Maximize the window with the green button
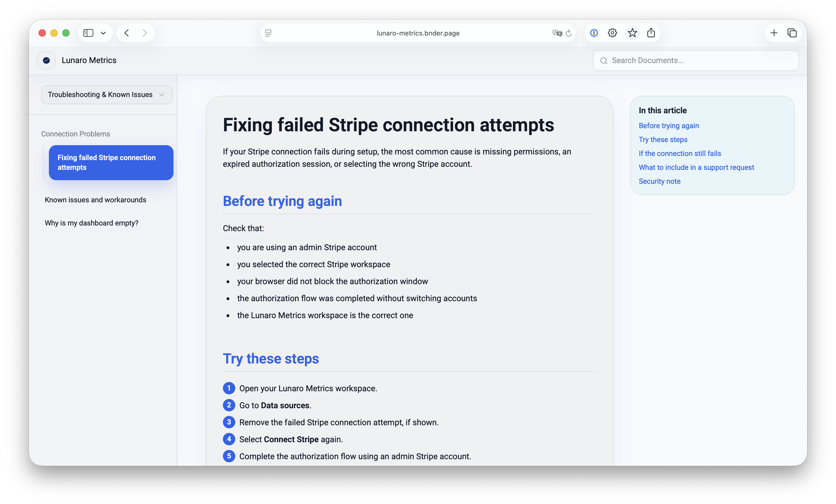 click(66, 33)
